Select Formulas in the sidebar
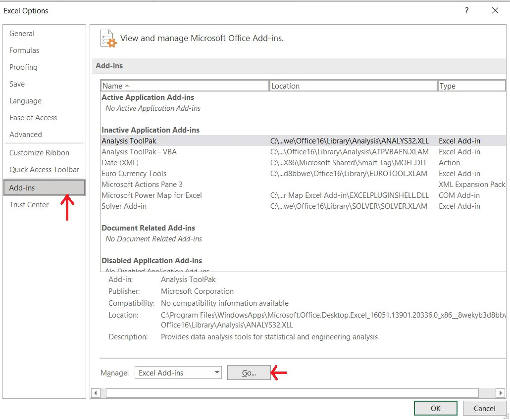 point(24,50)
